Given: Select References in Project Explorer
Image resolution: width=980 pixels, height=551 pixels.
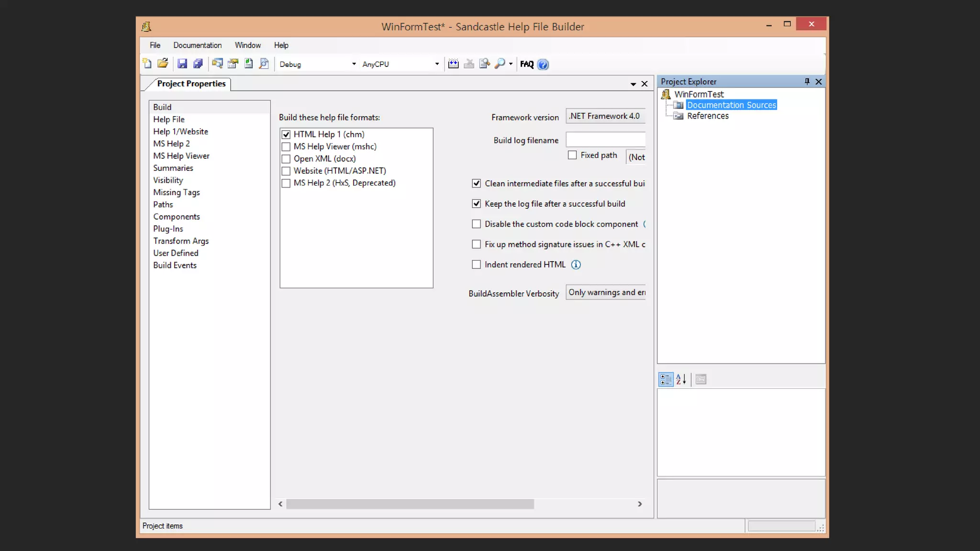Looking at the screenshot, I should pyautogui.click(x=707, y=116).
